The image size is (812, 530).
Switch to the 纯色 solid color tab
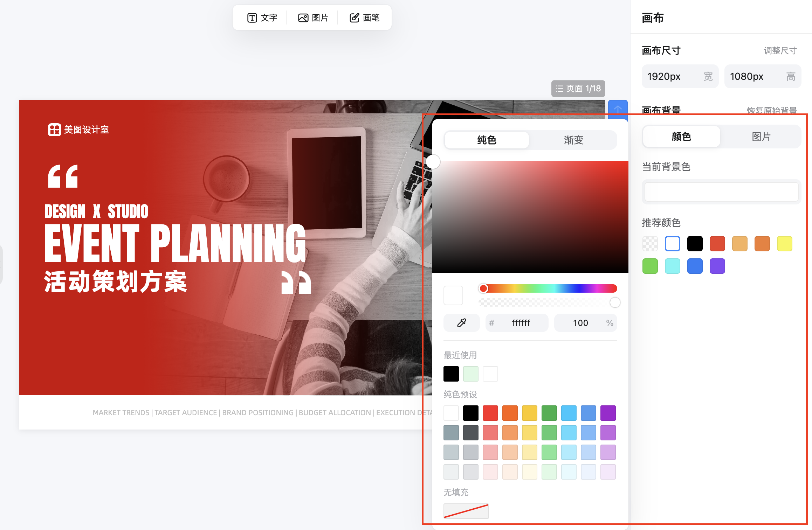[487, 140]
